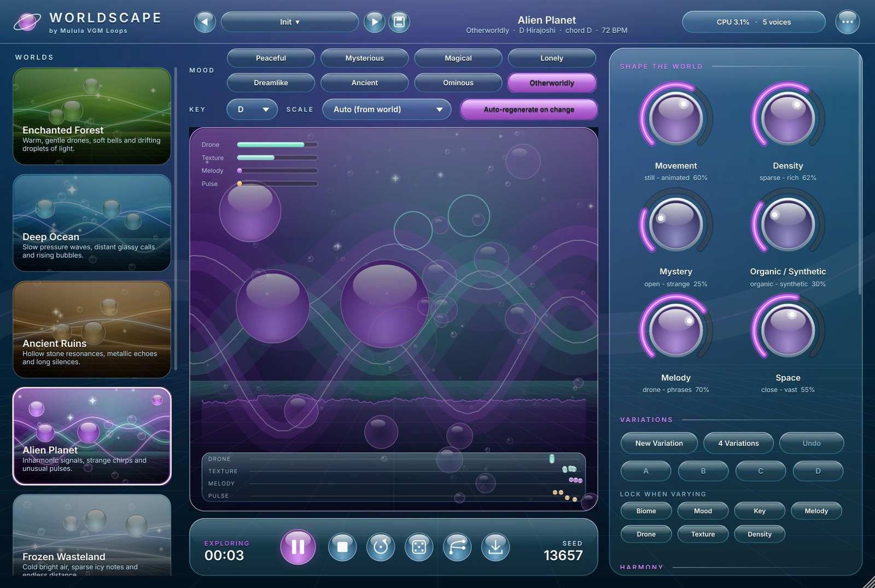This screenshot has height=588, width=875.
Task: Lock Biome when varying
Action: pyautogui.click(x=646, y=511)
